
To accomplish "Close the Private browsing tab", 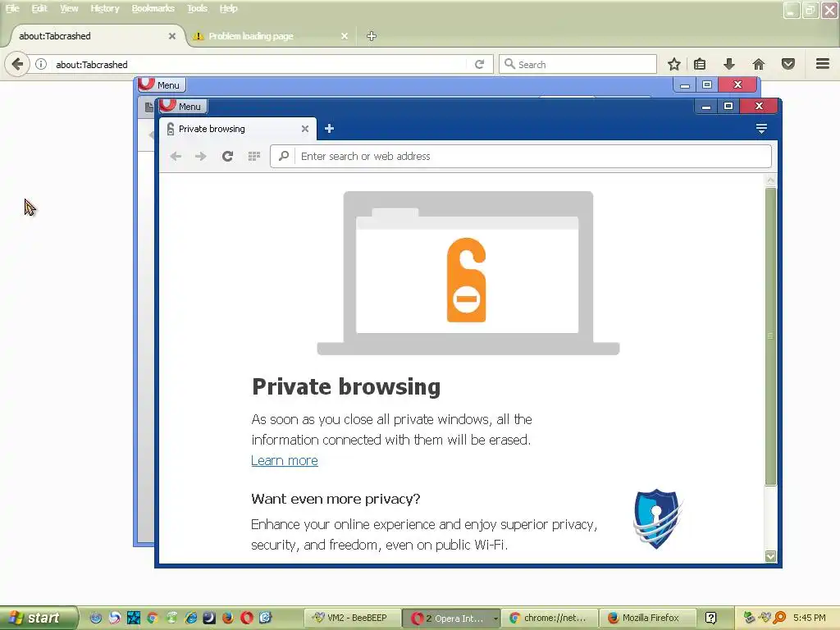I will [305, 129].
